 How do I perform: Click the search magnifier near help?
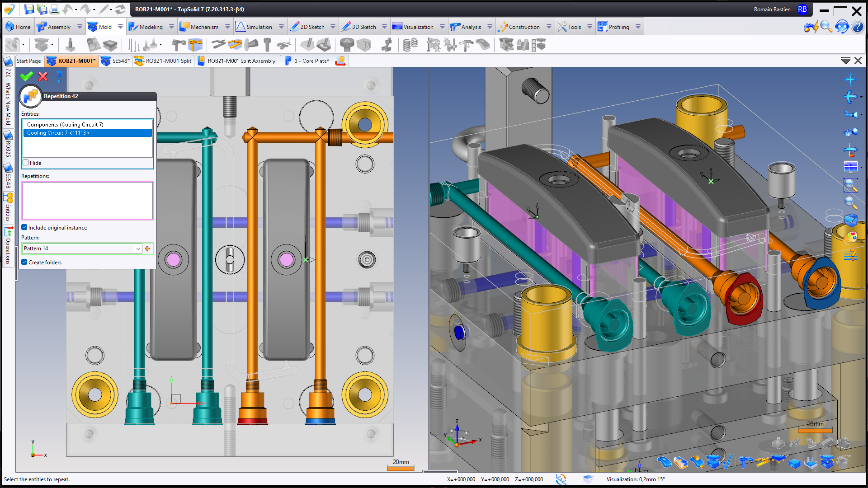point(826,27)
